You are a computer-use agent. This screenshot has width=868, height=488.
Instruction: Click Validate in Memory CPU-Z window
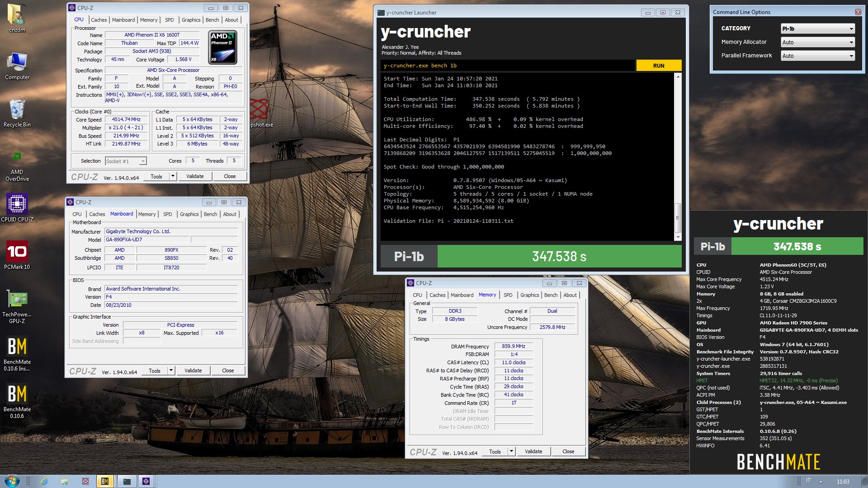coord(533,451)
